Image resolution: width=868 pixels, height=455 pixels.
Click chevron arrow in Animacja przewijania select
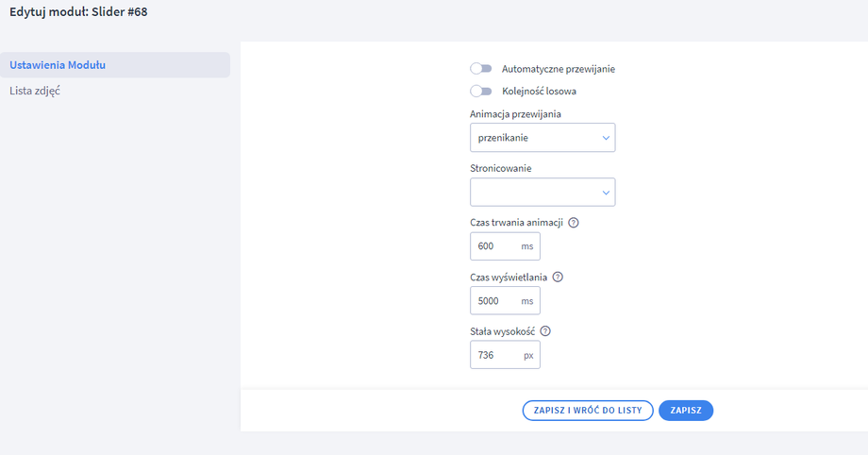606,138
